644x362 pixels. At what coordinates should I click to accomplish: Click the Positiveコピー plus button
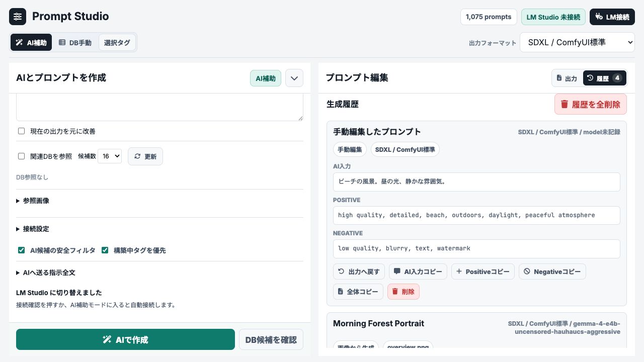483,271
